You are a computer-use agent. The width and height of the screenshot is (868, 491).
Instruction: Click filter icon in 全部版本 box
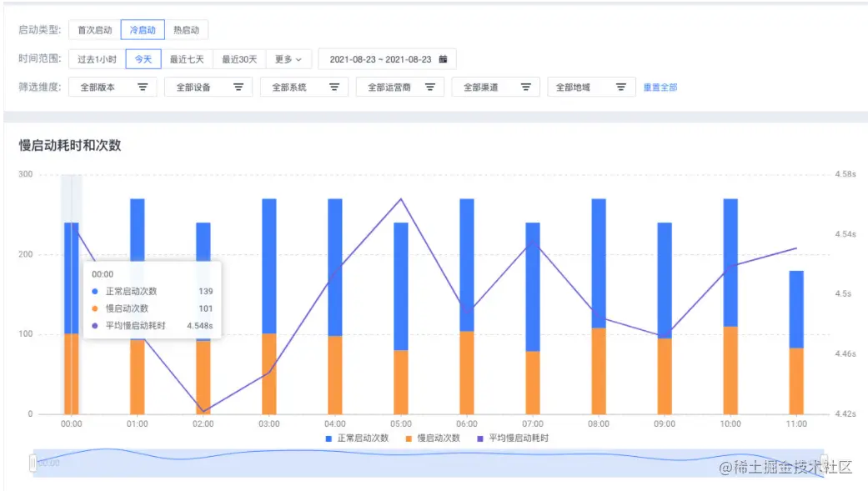143,87
